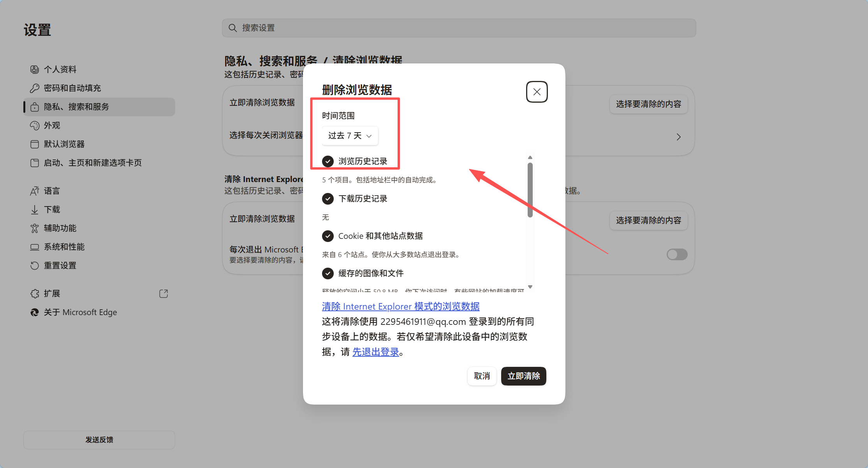Click the 先退出登录 link
The image size is (868, 468).
(x=376, y=352)
